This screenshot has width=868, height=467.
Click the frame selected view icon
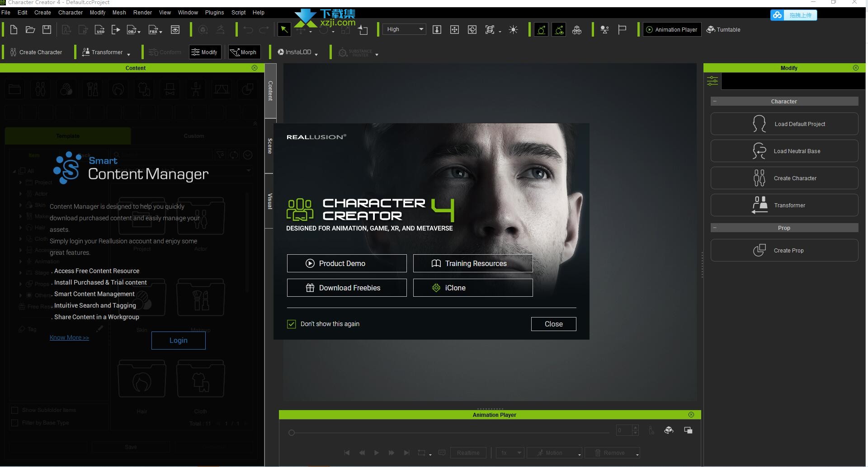pyautogui.click(x=490, y=30)
